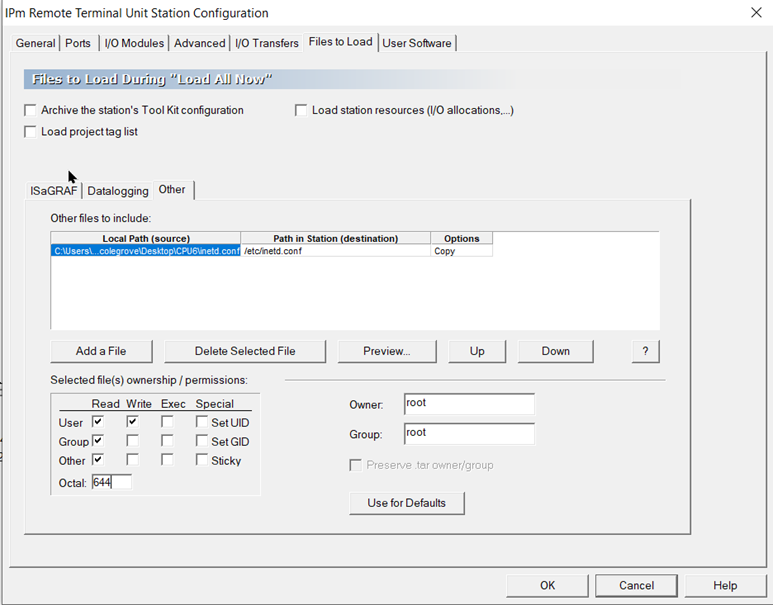This screenshot has height=605, width=773.
Task: Switch to the ISaGRAF sub-tab
Action: click(x=53, y=190)
